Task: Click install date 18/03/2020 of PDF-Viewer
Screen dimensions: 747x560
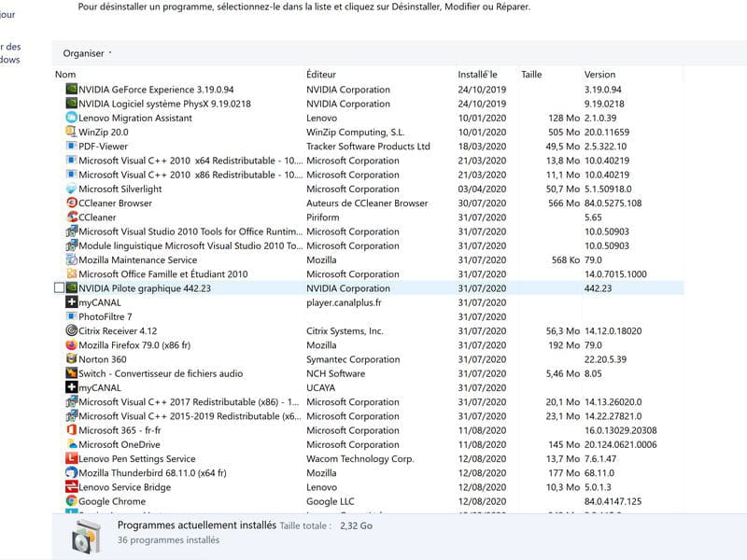Action: click(x=482, y=147)
